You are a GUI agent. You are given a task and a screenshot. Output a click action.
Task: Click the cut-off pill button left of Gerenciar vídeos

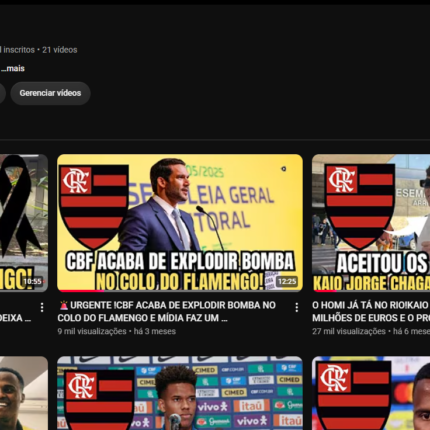[x=3, y=93]
